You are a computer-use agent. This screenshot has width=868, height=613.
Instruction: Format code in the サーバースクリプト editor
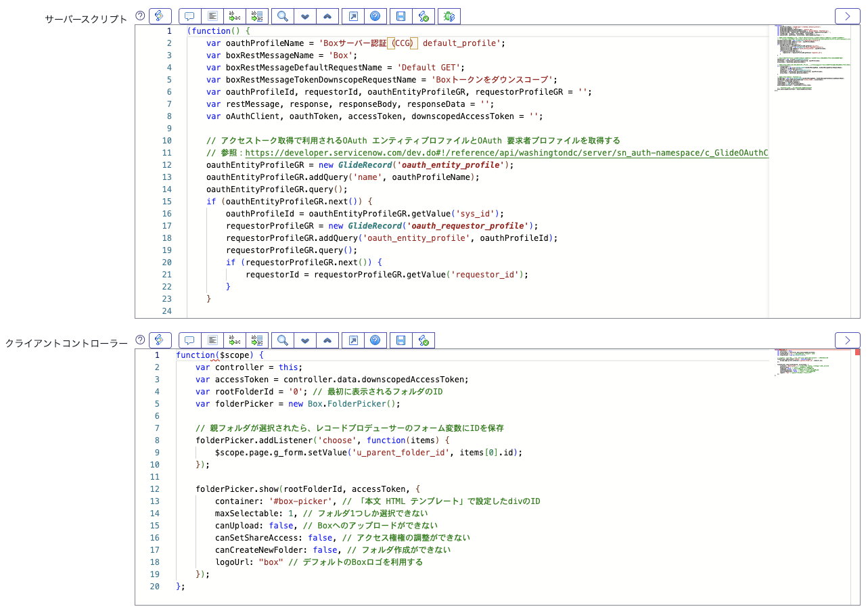pyautogui.click(x=212, y=16)
